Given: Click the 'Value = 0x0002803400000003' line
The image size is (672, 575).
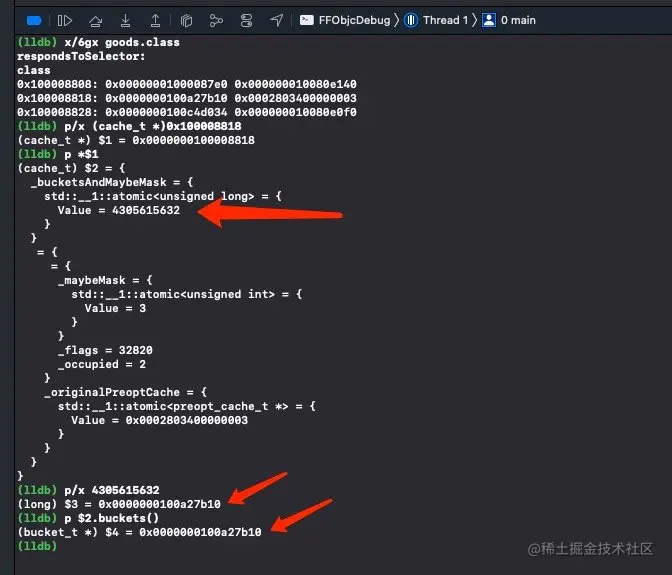Looking at the screenshot, I should tap(159, 420).
